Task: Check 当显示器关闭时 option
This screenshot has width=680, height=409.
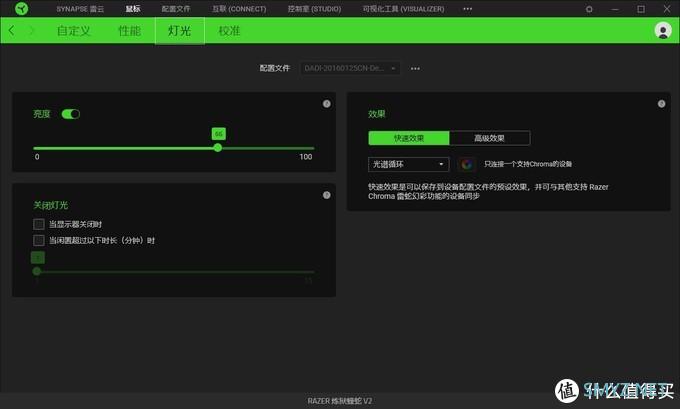Action: [x=39, y=224]
